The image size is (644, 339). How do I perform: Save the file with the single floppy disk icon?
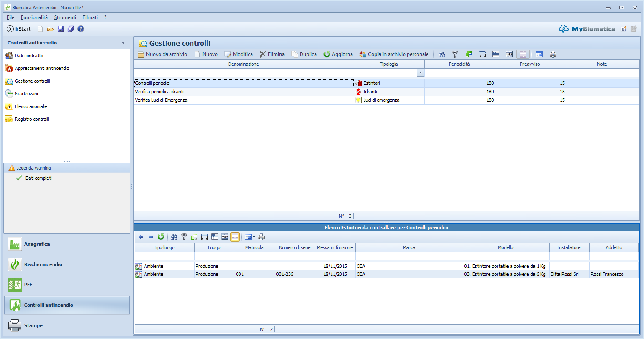[x=61, y=29]
